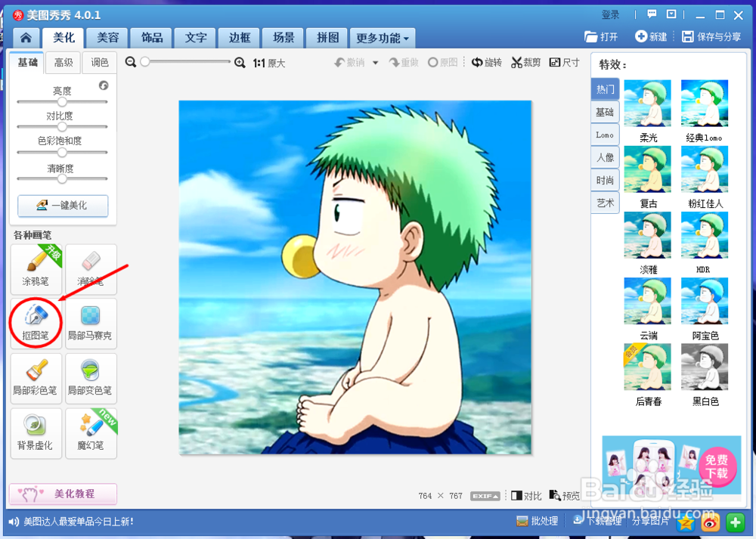
Task: Switch to the 文字 tab
Action: (x=196, y=38)
